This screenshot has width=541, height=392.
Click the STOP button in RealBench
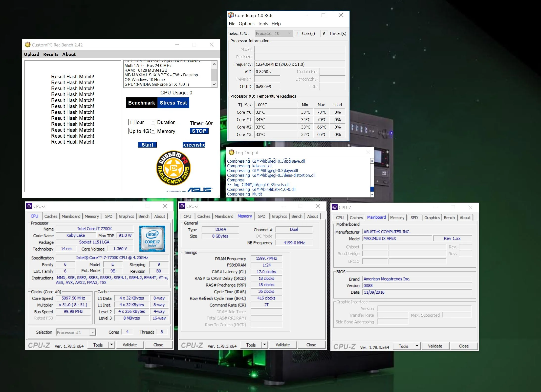(199, 131)
